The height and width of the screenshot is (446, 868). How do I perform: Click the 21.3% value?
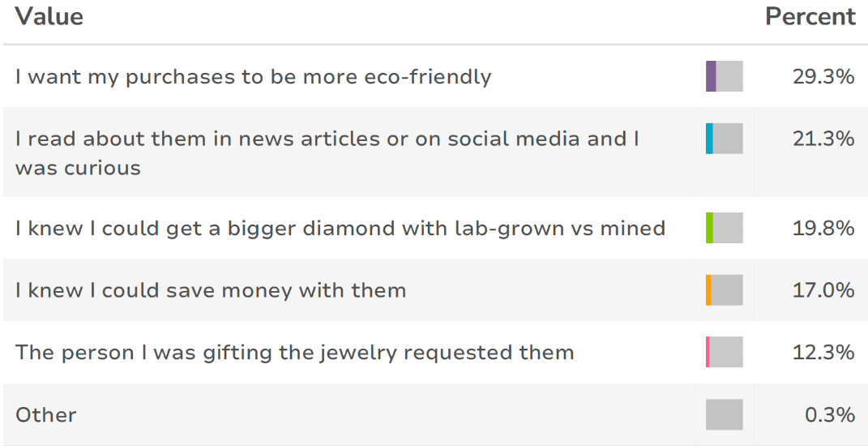click(823, 139)
